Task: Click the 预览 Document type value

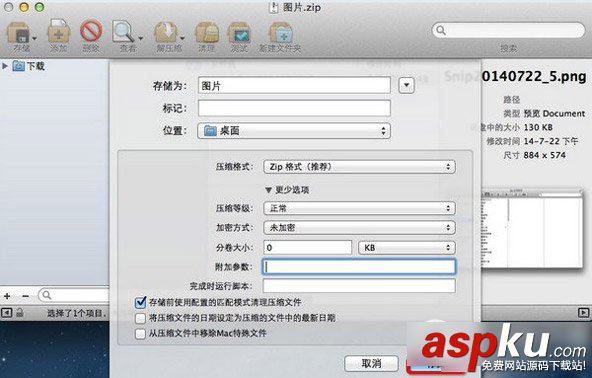Action: tap(554, 113)
